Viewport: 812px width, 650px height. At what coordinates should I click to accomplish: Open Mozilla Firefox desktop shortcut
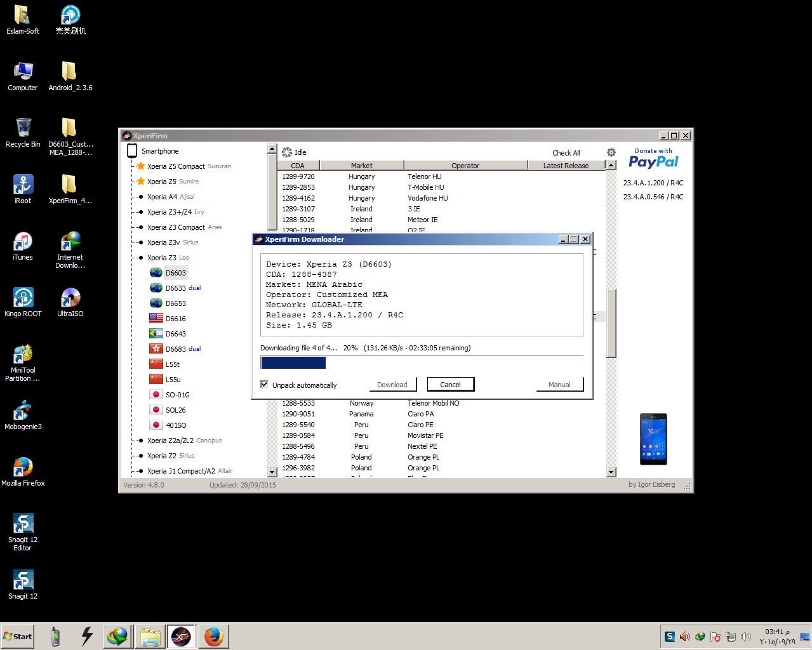tap(23, 472)
